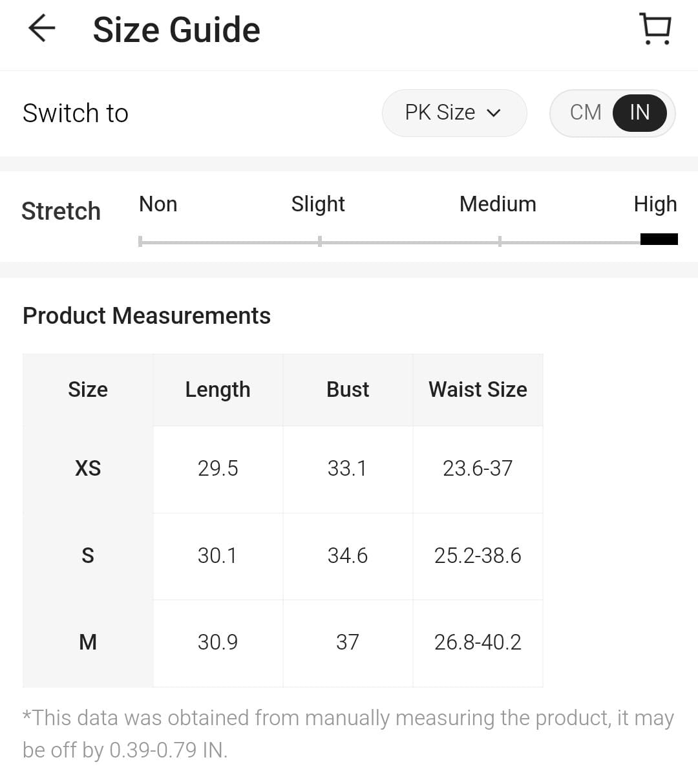
Task: Open the PK Size dropdown
Action: pyautogui.click(x=454, y=113)
